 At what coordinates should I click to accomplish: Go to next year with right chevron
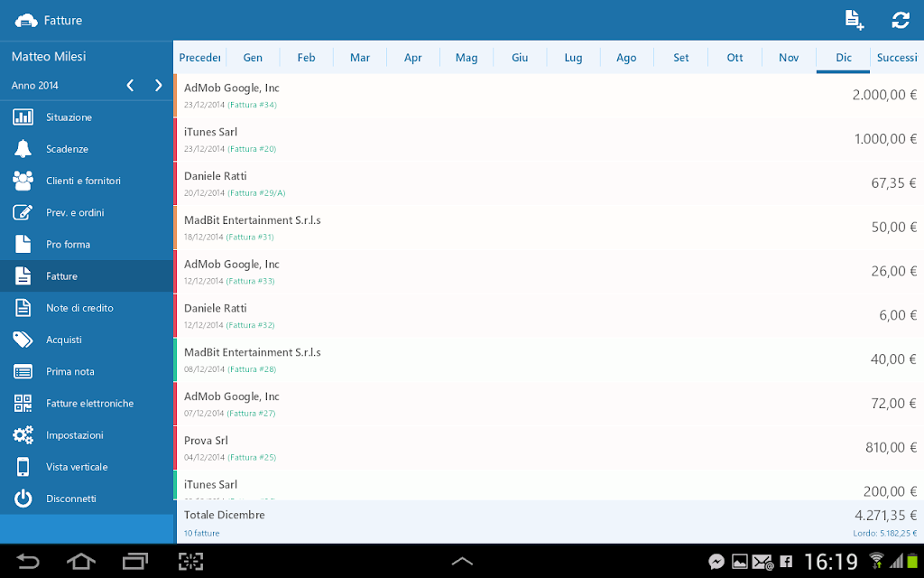click(158, 86)
